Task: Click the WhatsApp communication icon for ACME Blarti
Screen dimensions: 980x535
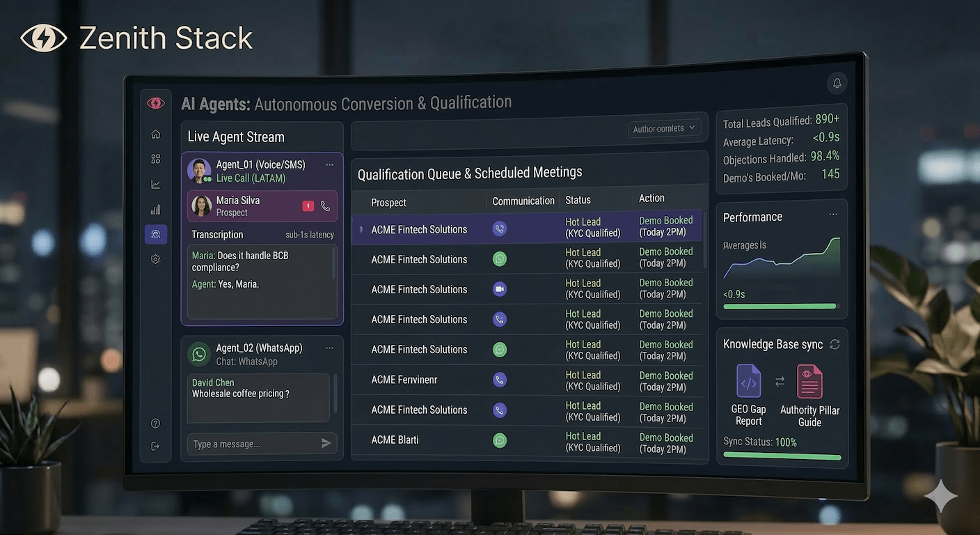Action: tap(500, 440)
